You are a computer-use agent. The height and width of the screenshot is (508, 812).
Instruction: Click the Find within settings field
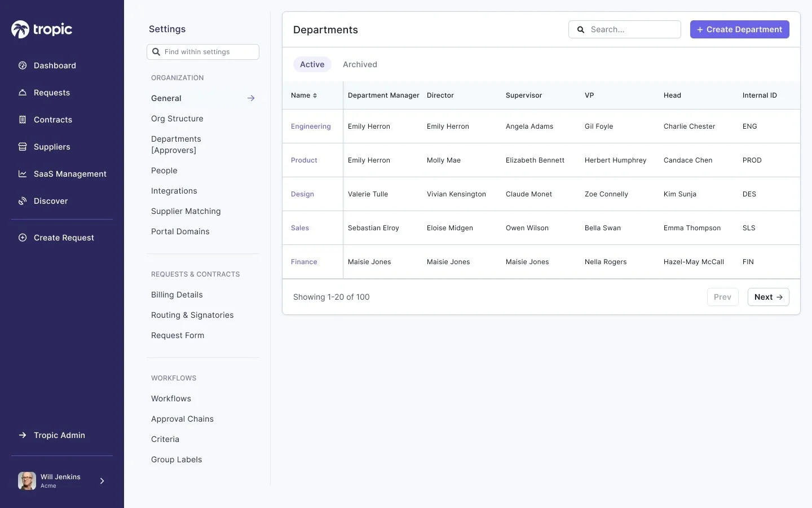pyautogui.click(x=203, y=51)
